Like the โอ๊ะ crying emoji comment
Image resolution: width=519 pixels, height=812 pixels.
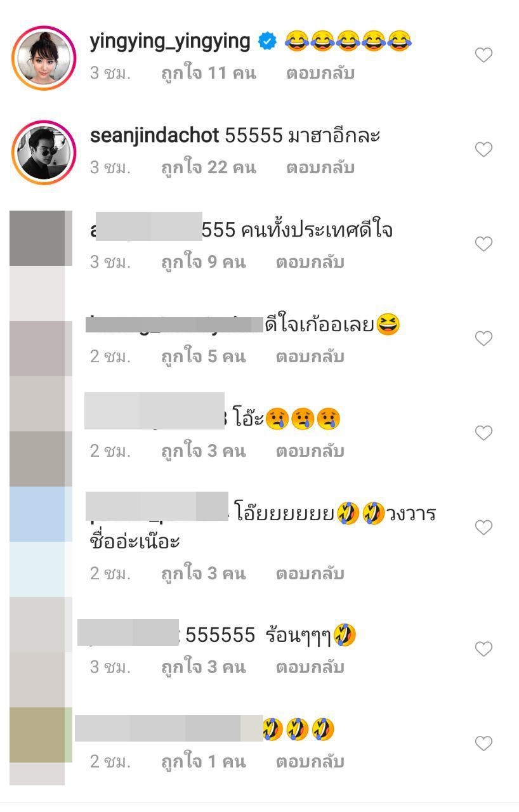pyautogui.click(x=484, y=433)
